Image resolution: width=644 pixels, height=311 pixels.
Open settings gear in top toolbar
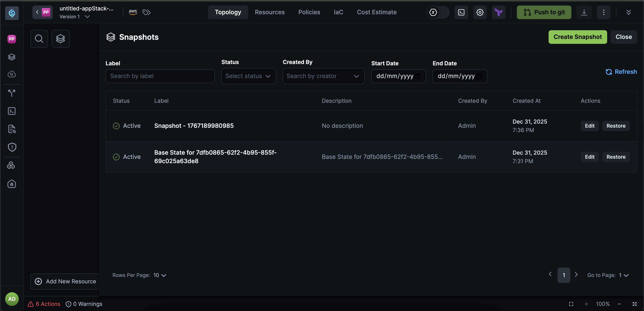click(x=480, y=12)
